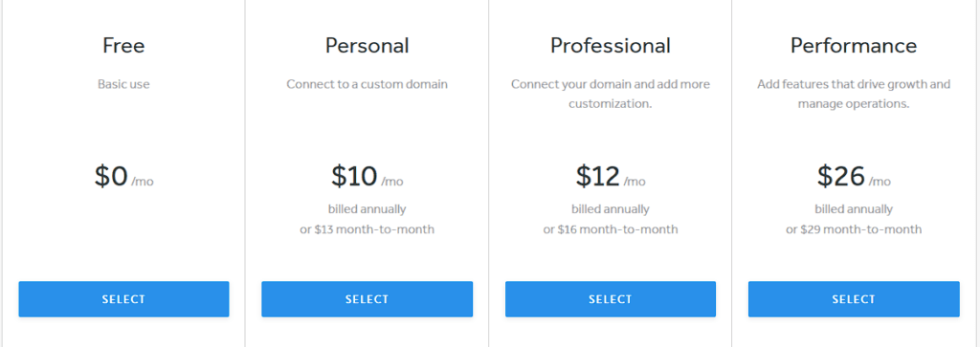Click the $0 /mo price
This screenshot has height=347, width=980.
tap(123, 177)
